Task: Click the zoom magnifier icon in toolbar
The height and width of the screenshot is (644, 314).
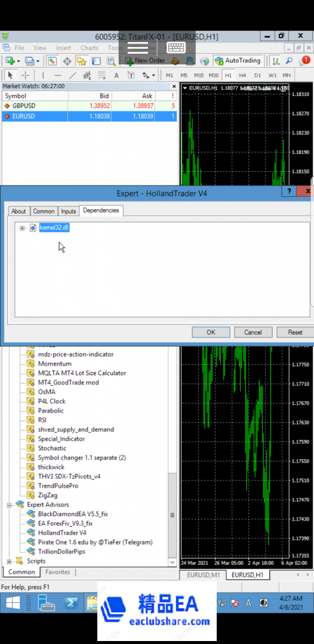Action: [290, 61]
